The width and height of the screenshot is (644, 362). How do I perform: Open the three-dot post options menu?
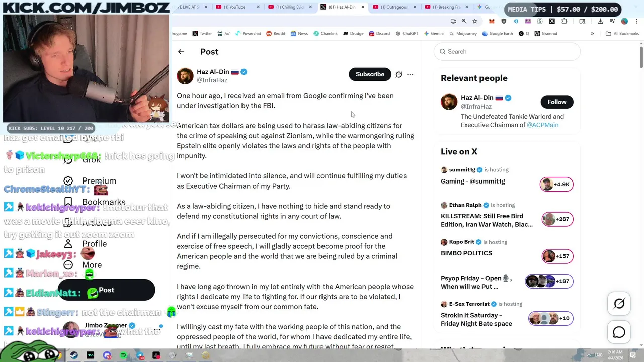pos(410,74)
